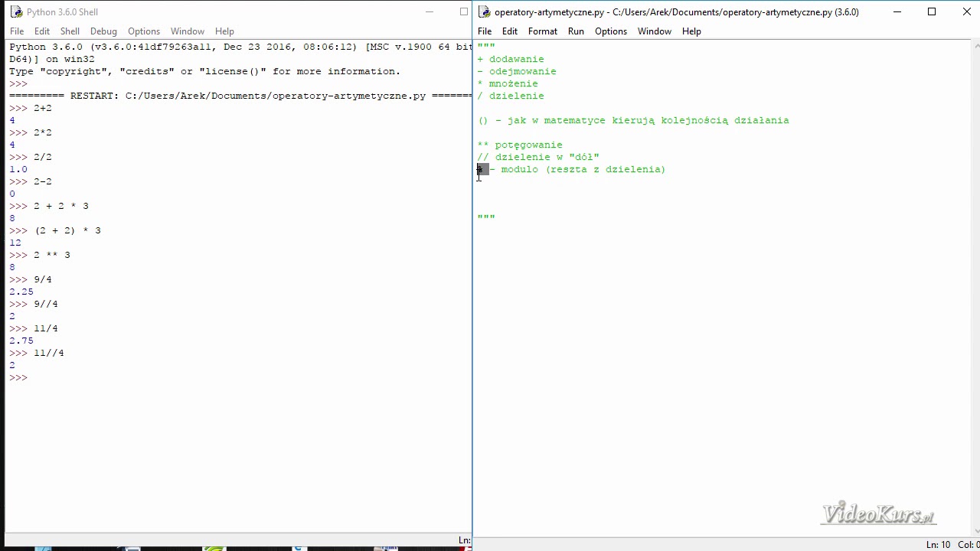Click the '>>> 2-2' shell line
This screenshot has width=980, height=551.
[x=31, y=181]
